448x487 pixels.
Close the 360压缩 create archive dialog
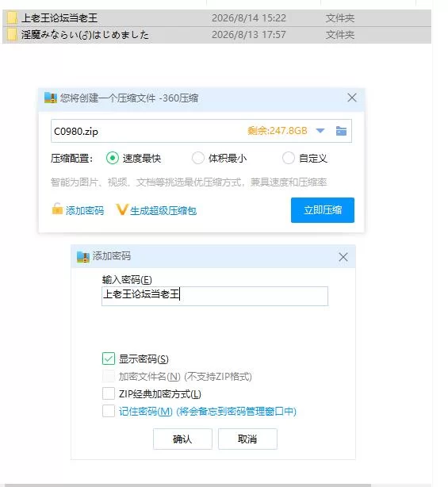[x=352, y=98]
